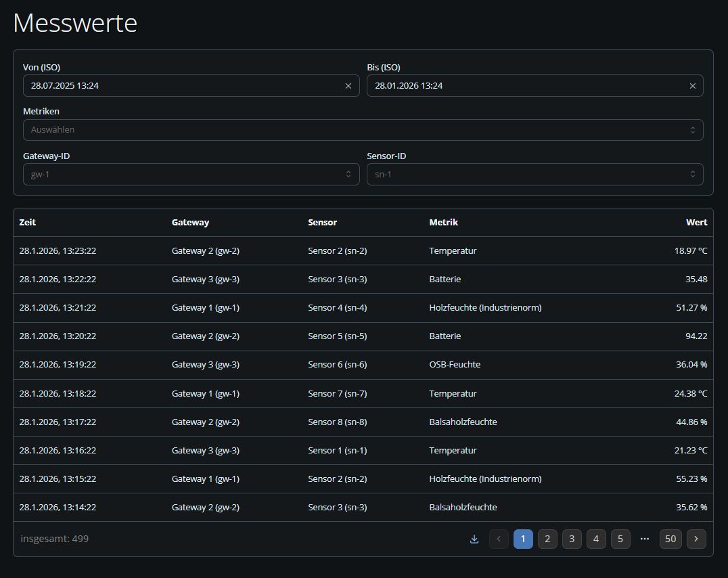Clear the Von (ISO) date field
The width and height of the screenshot is (728, 578).
[348, 86]
